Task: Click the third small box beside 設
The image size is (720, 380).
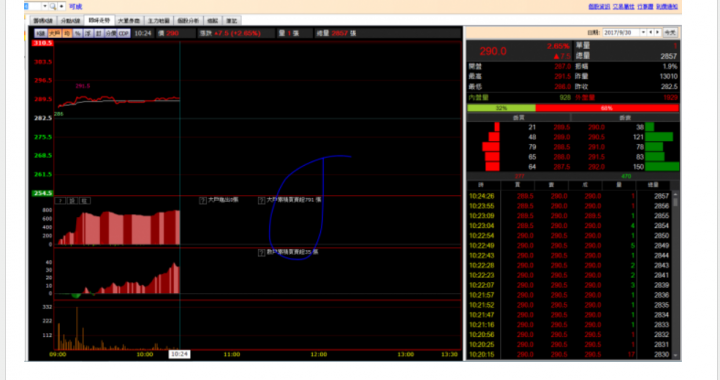Action: pos(85,201)
